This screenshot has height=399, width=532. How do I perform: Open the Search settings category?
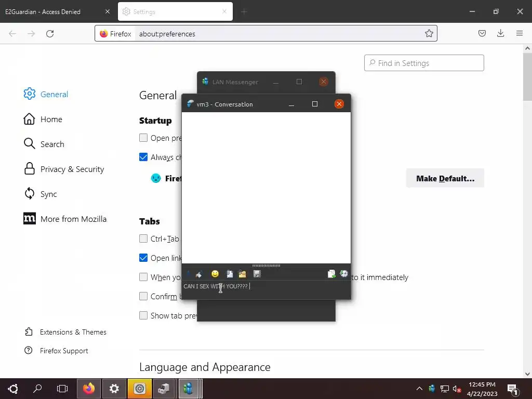[44, 144]
